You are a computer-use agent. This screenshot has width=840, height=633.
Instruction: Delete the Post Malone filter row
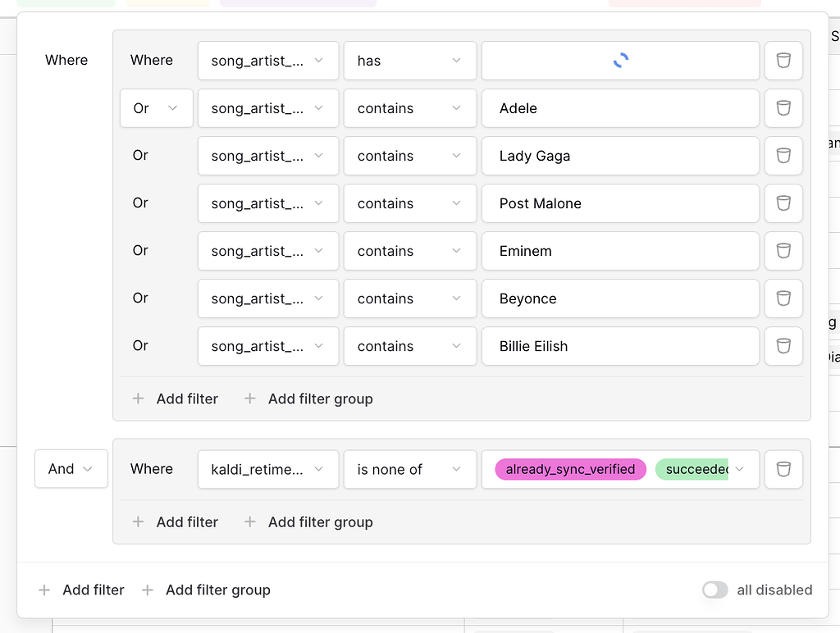point(783,203)
